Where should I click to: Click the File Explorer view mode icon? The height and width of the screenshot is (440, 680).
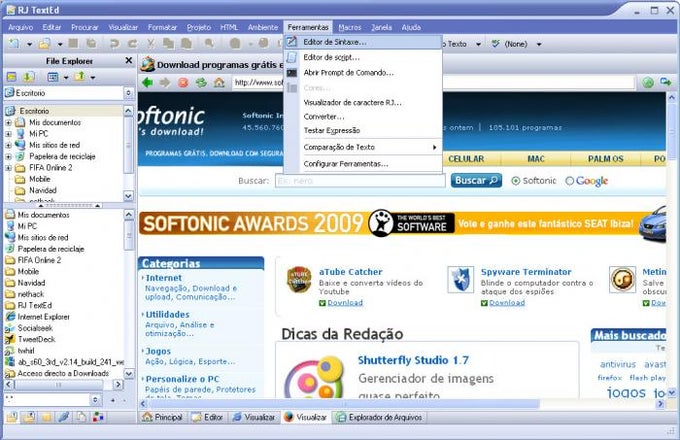click(53, 77)
